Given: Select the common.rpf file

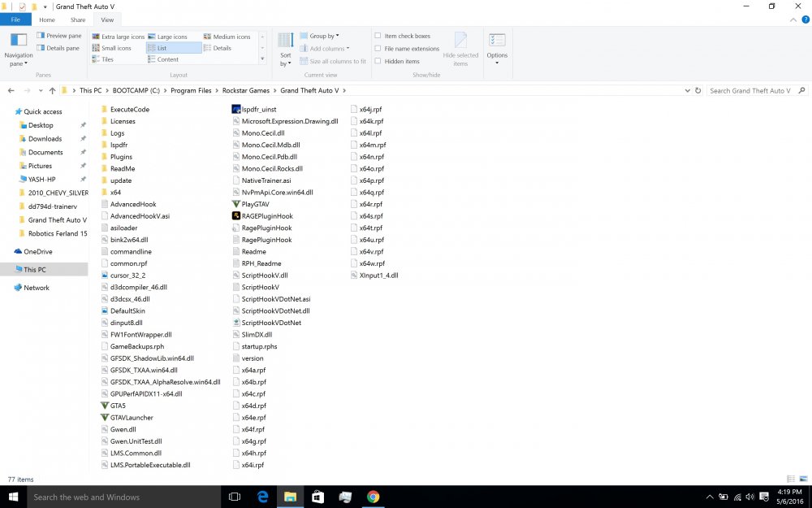Looking at the screenshot, I should click(124, 263).
